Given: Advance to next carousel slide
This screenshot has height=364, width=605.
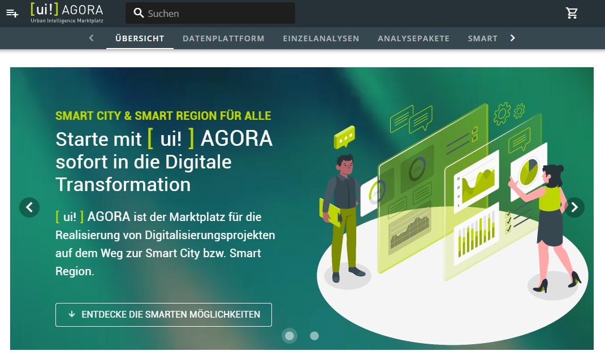Looking at the screenshot, I should [574, 207].
